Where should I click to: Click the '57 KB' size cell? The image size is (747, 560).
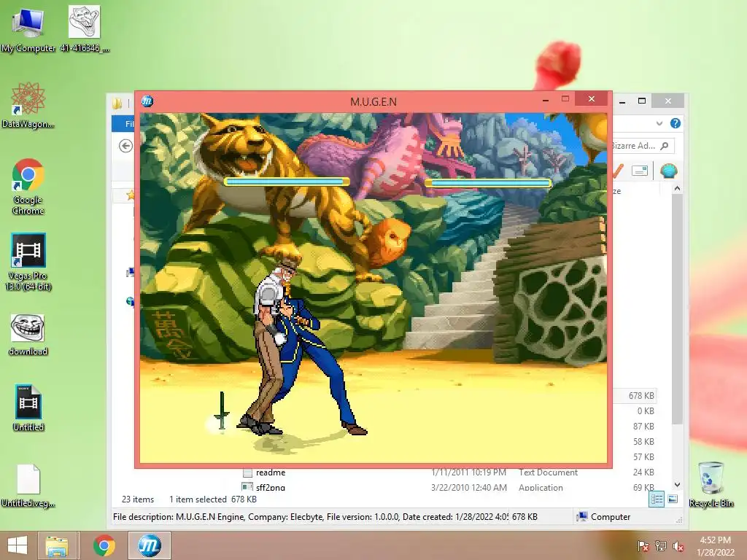click(x=643, y=456)
